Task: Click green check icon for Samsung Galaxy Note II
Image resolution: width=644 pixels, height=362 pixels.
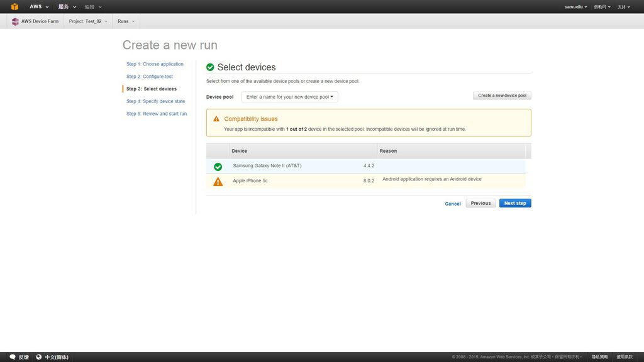Action: coord(218,167)
